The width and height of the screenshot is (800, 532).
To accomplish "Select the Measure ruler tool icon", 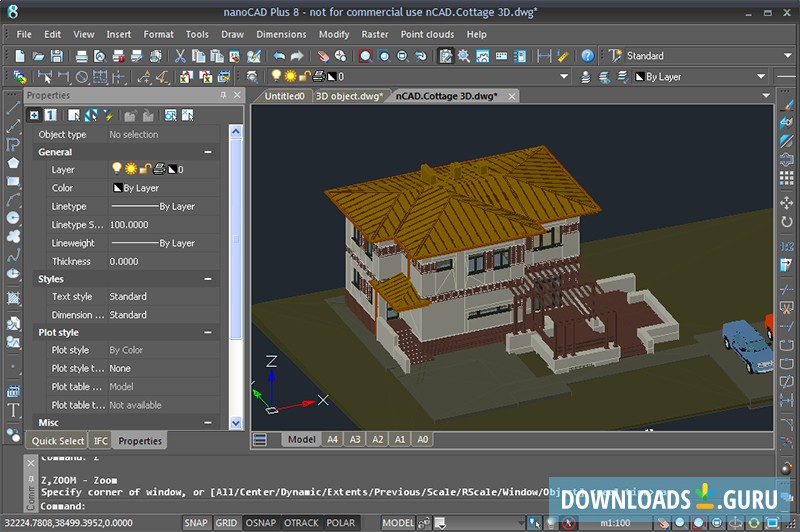I will 563,56.
